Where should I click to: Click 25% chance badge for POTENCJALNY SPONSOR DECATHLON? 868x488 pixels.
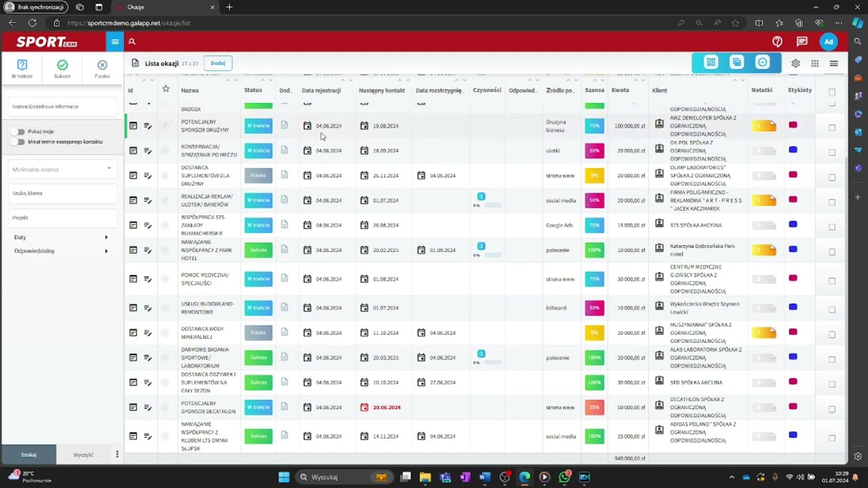coord(594,407)
